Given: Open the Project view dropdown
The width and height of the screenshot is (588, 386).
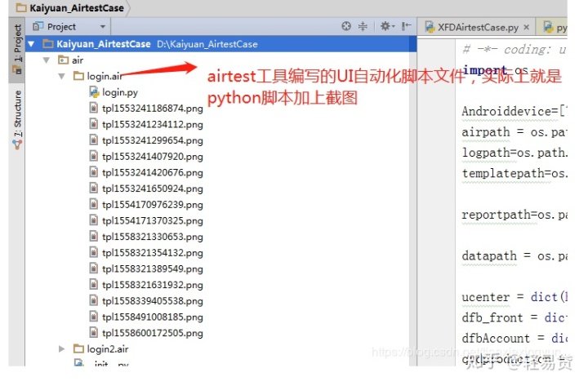Looking at the screenshot, I should coord(102,27).
